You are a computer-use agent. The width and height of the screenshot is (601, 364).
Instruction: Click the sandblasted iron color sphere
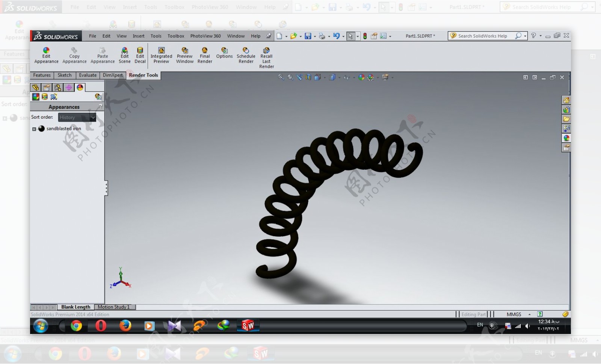(x=41, y=128)
